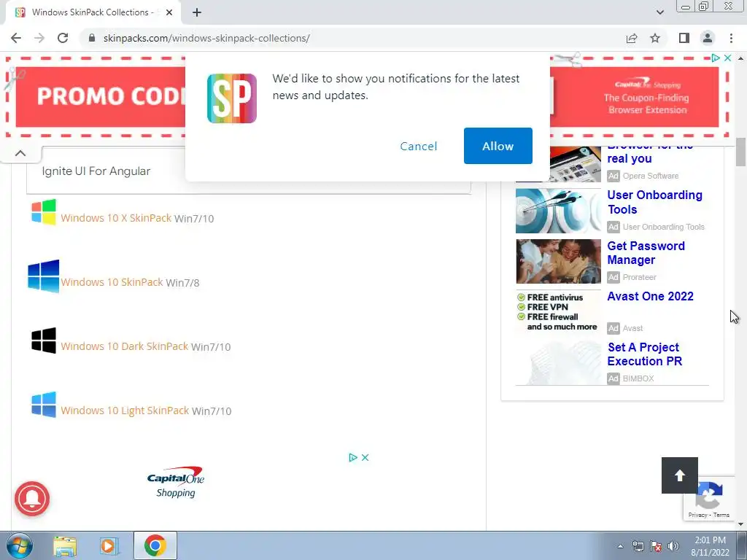Open the Windows Start menu
The width and height of the screenshot is (747, 560).
point(19,545)
